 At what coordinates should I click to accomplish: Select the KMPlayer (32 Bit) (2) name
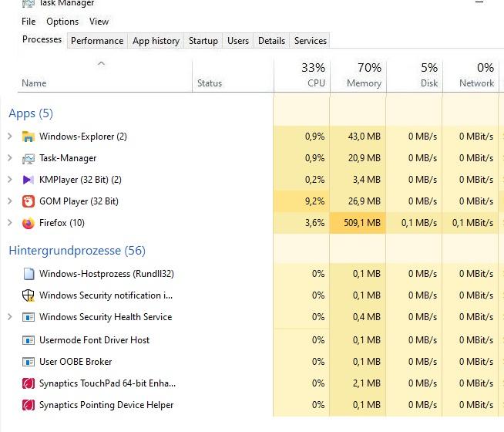click(x=80, y=180)
